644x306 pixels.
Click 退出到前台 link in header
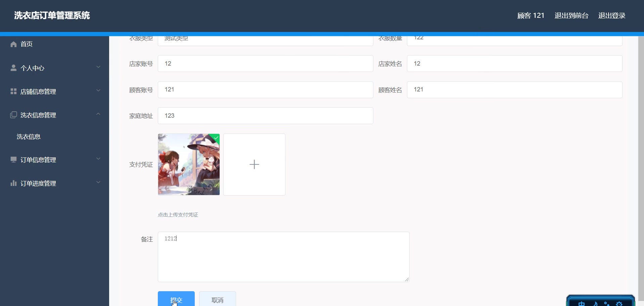[571, 15]
